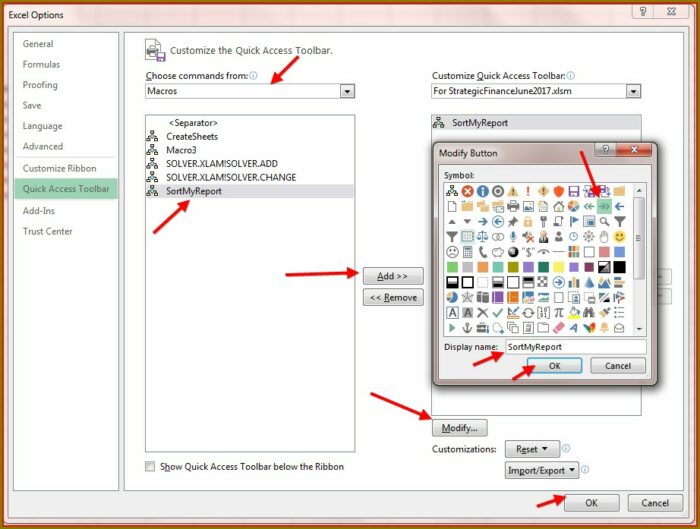Select the clock symbol
This screenshot has width=700, height=529.
573,237
